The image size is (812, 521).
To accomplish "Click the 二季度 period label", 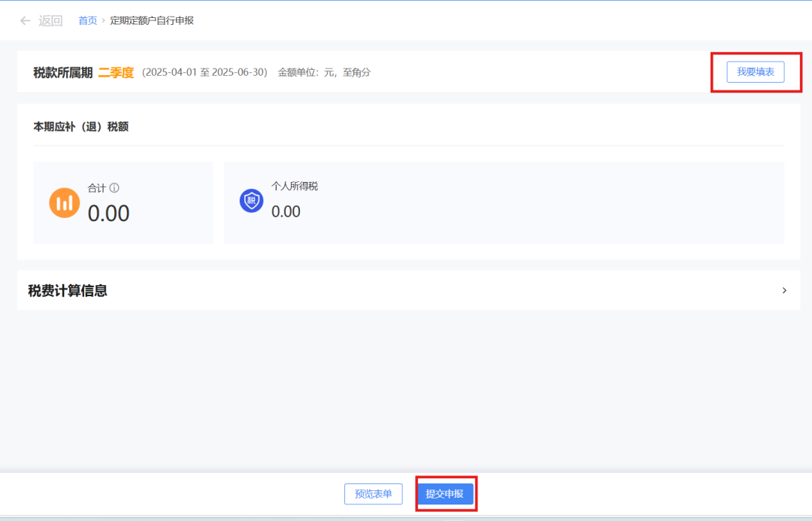I will point(116,72).
